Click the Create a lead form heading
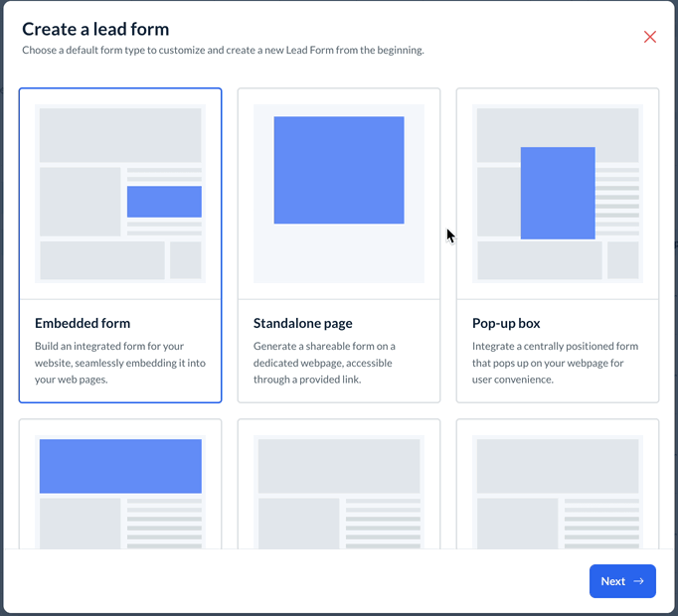This screenshot has width=678, height=616. (x=95, y=29)
